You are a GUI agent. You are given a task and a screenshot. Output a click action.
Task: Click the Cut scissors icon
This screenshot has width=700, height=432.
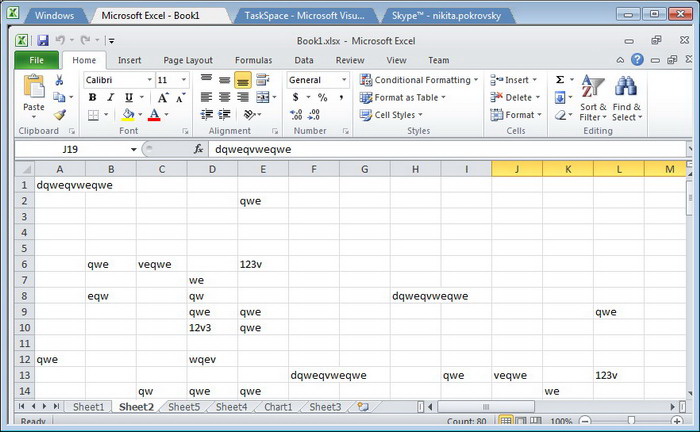point(59,80)
